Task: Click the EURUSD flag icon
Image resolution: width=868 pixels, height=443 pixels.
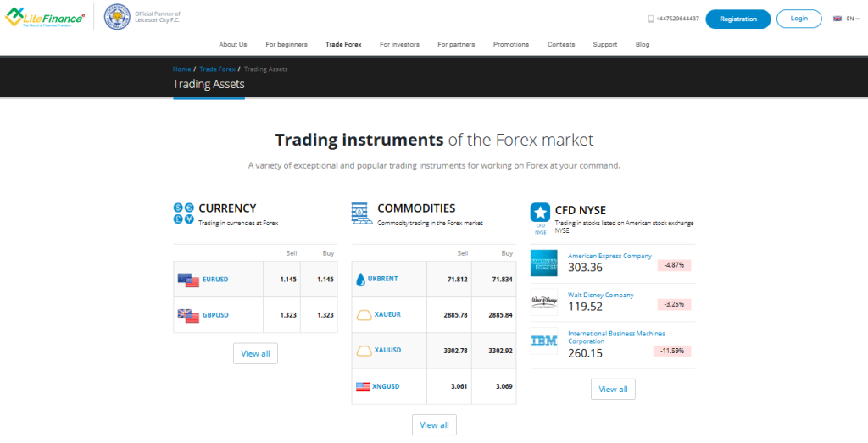Action: (x=188, y=280)
